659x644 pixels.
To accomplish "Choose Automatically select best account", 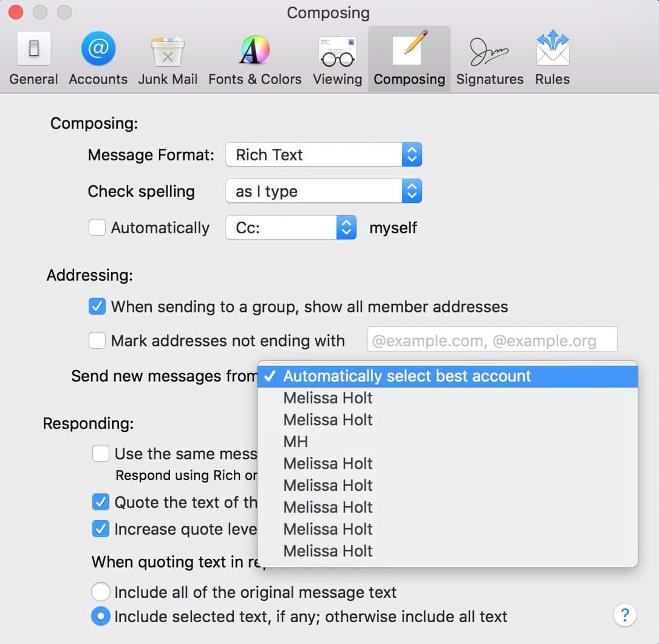I will (407, 376).
